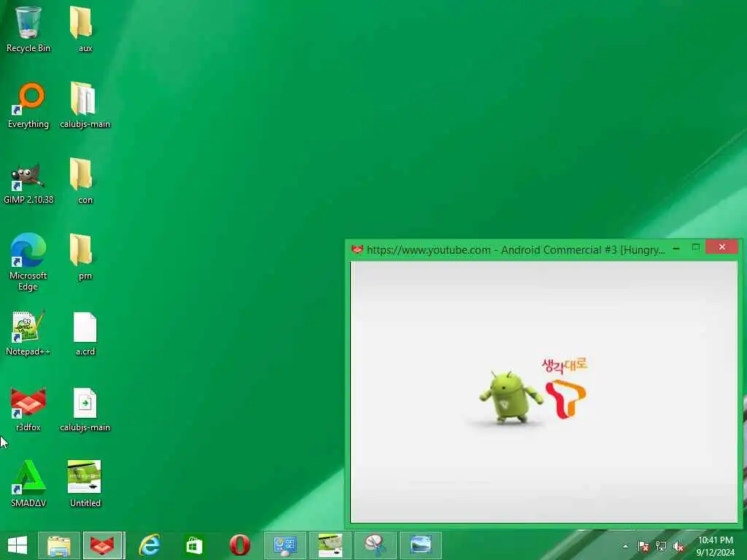Viewport: 747px width, 560px height.
Task: Select the SMADAV antivirus shortcut
Action: pos(28,484)
